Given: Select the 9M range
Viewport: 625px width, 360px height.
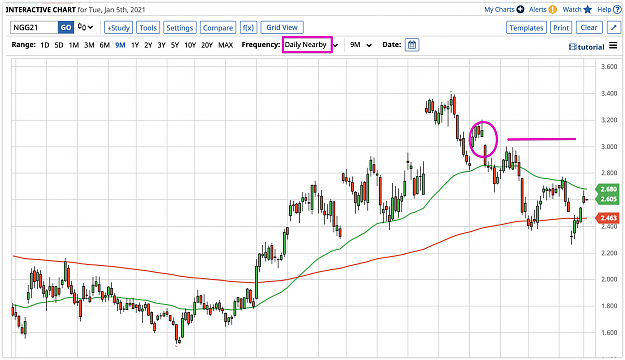Looking at the screenshot, I should 120,45.
